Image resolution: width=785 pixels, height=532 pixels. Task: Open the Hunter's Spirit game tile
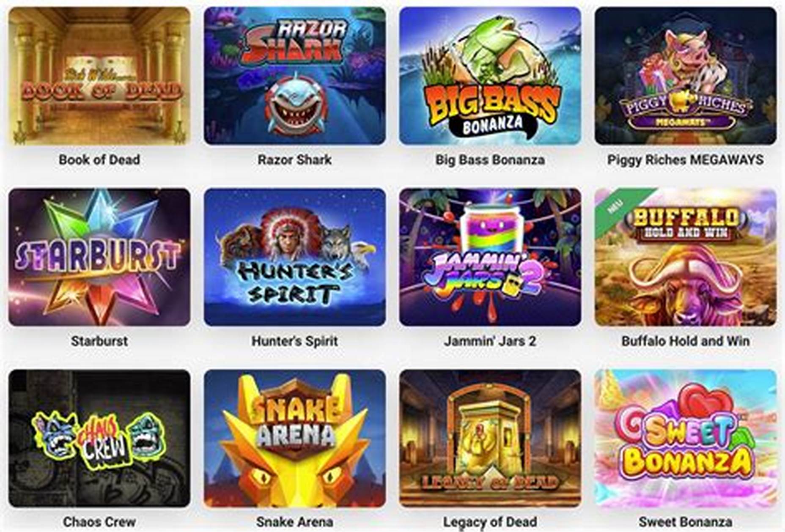click(x=295, y=257)
